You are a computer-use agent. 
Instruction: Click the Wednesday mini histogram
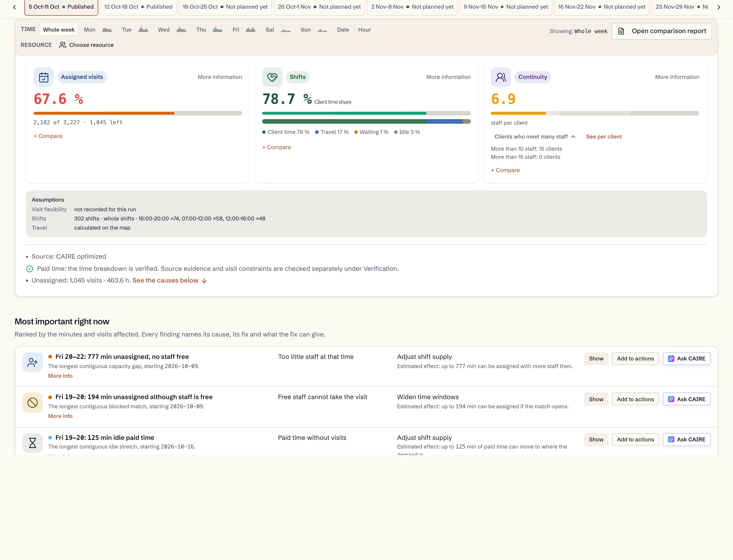coord(181,30)
